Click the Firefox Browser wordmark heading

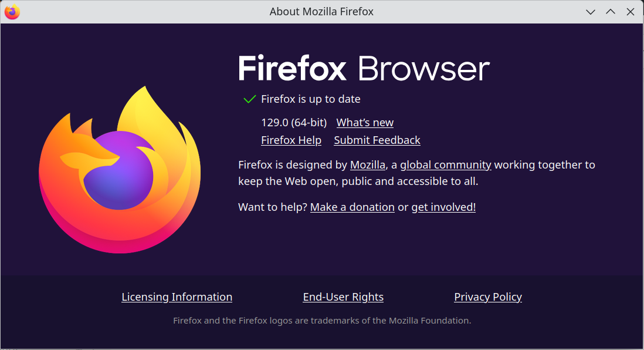pyautogui.click(x=364, y=69)
